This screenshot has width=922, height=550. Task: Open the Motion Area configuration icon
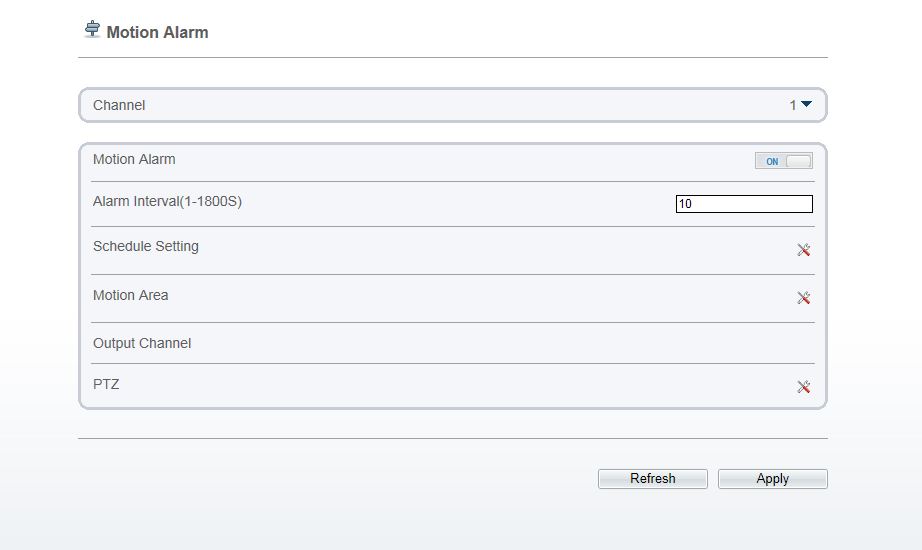803,298
